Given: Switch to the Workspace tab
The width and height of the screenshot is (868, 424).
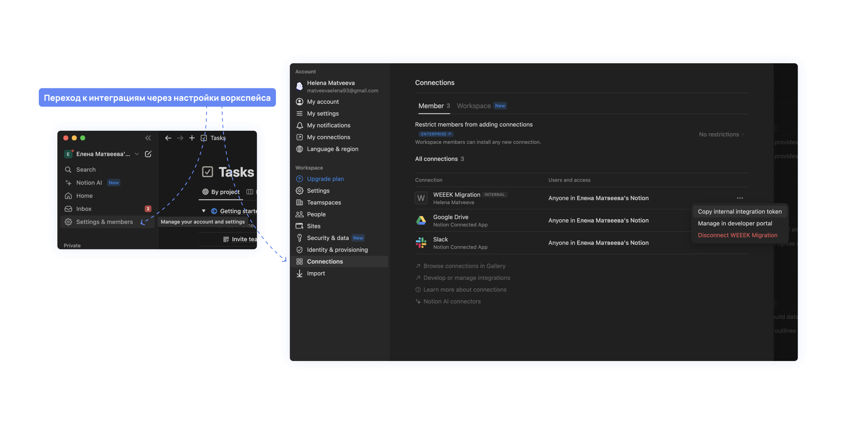Looking at the screenshot, I should pyautogui.click(x=473, y=106).
